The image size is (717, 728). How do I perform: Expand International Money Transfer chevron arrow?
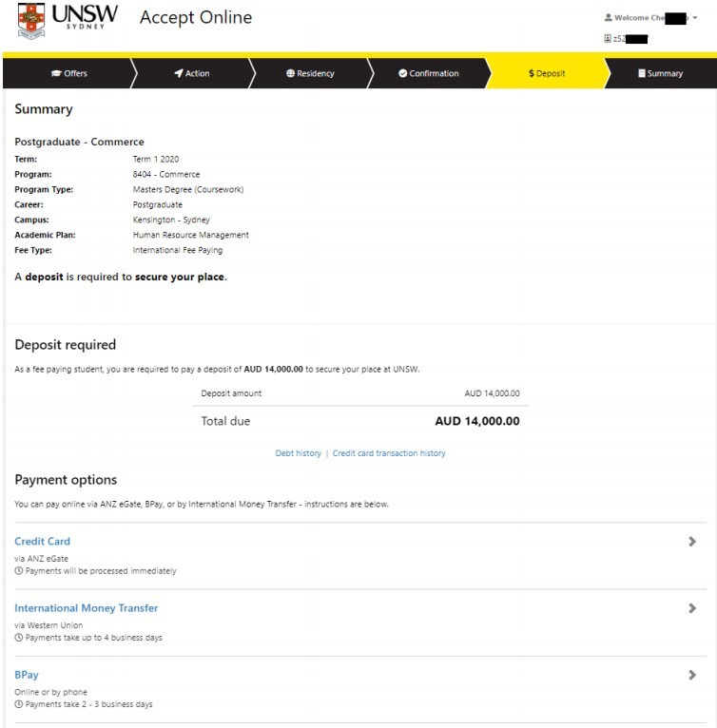point(691,608)
